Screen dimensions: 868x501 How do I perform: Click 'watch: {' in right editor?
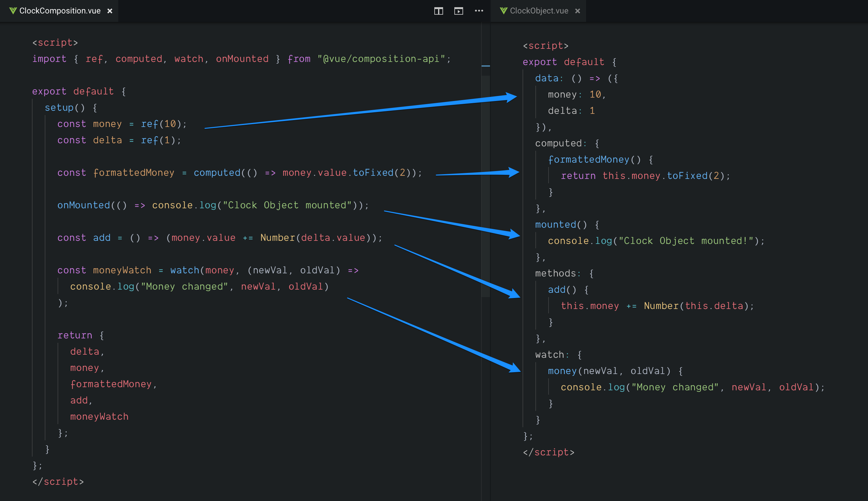pyautogui.click(x=559, y=354)
